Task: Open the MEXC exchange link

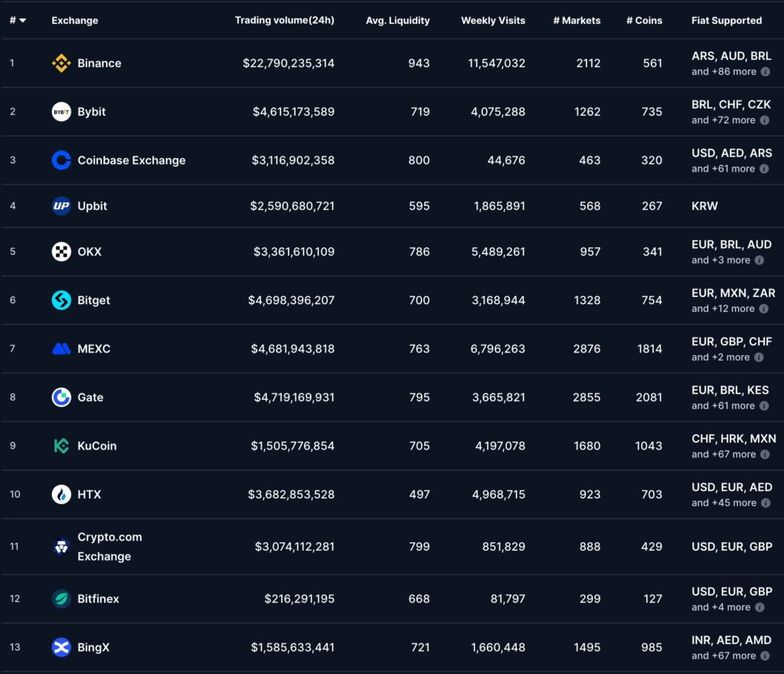Action: (x=93, y=348)
